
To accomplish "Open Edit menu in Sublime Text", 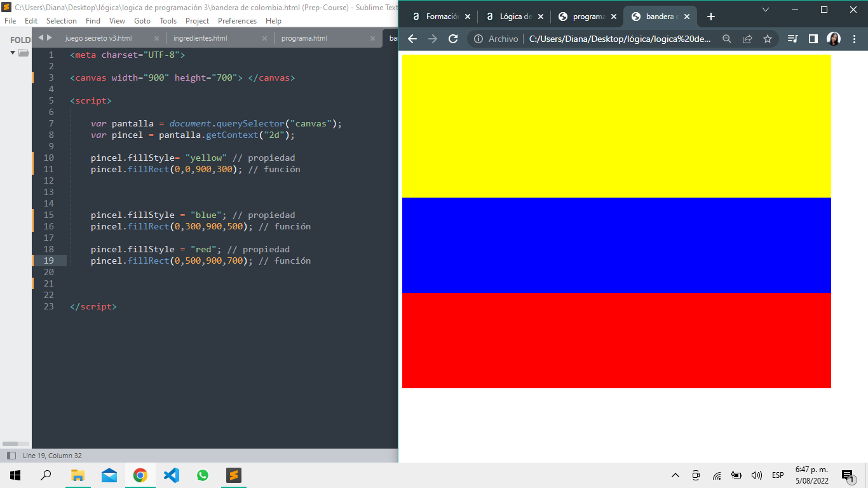I will pyautogui.click(x=31, y=21).
